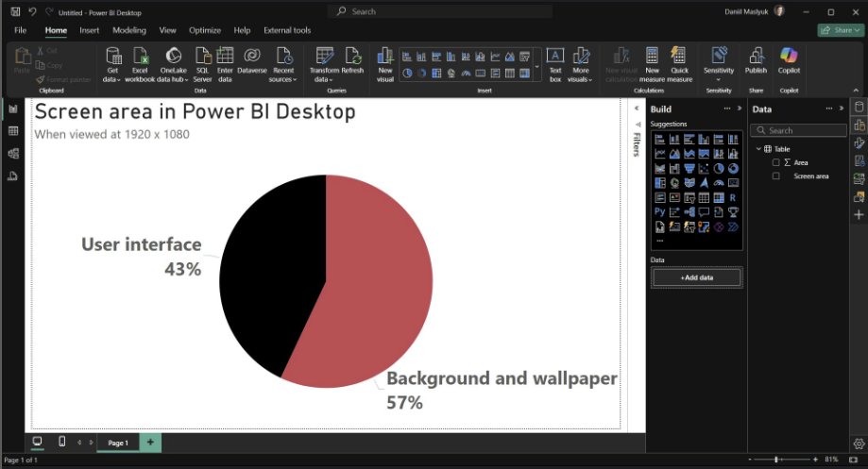Open the Help ribbon tab
This screenshot has width=868, height=469.
242,30
